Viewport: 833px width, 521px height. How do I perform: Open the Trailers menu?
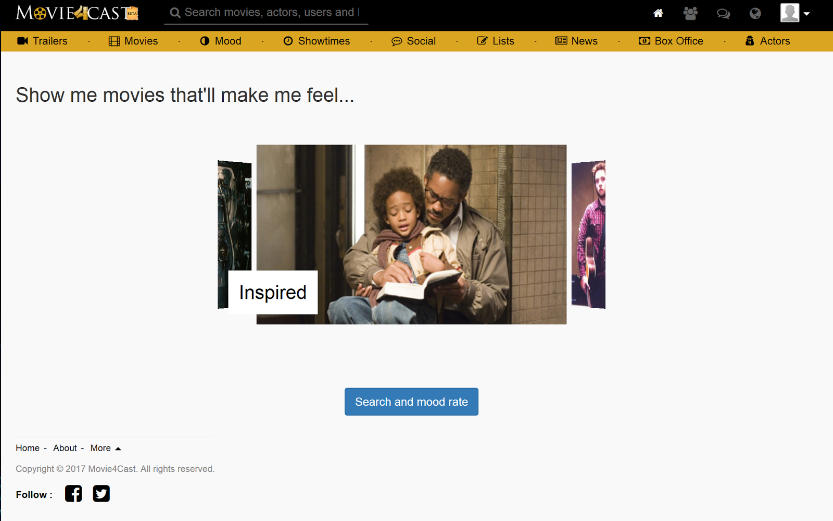(42, 41)
